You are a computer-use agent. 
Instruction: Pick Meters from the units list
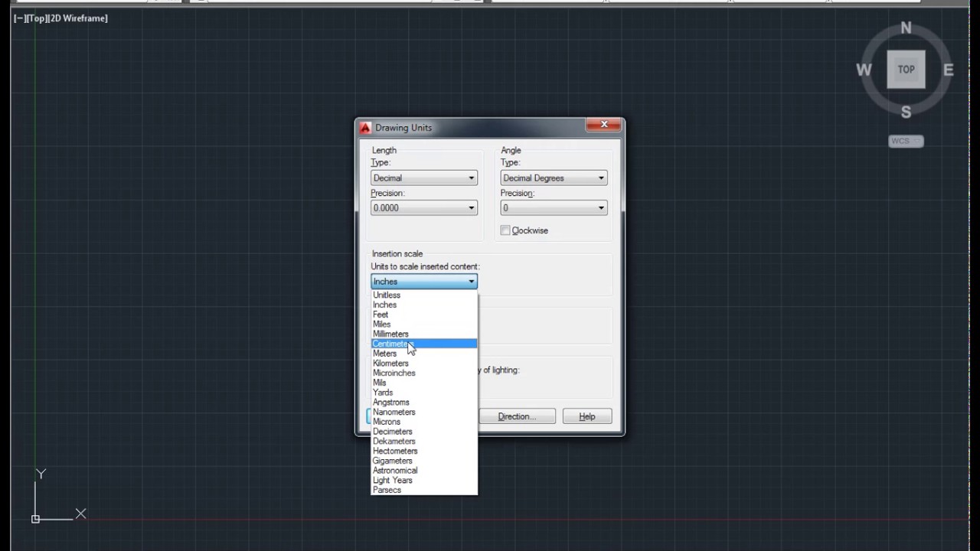point(384,354)
